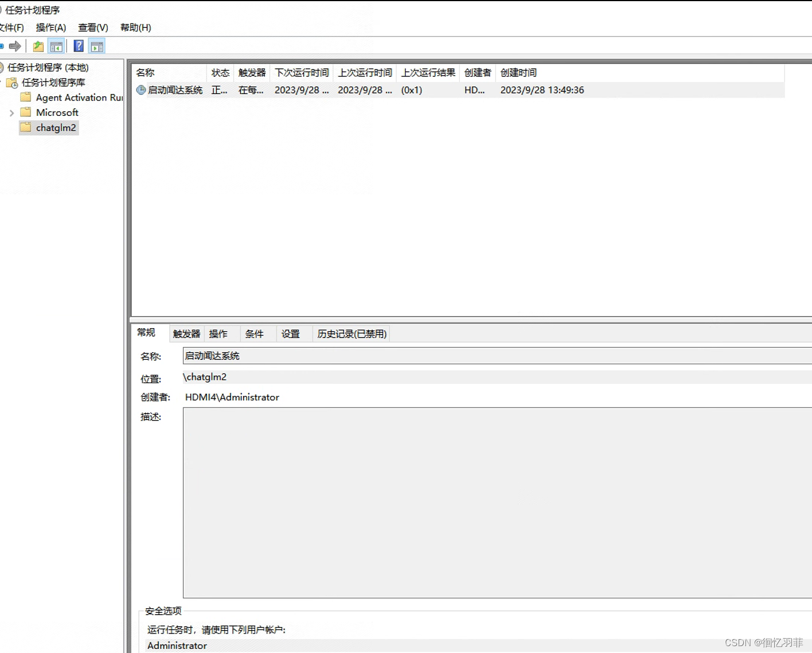Click the chatglm2 folder icon in the sidebar
Viewport: 812px width, 653px height.
click(26, 127)
